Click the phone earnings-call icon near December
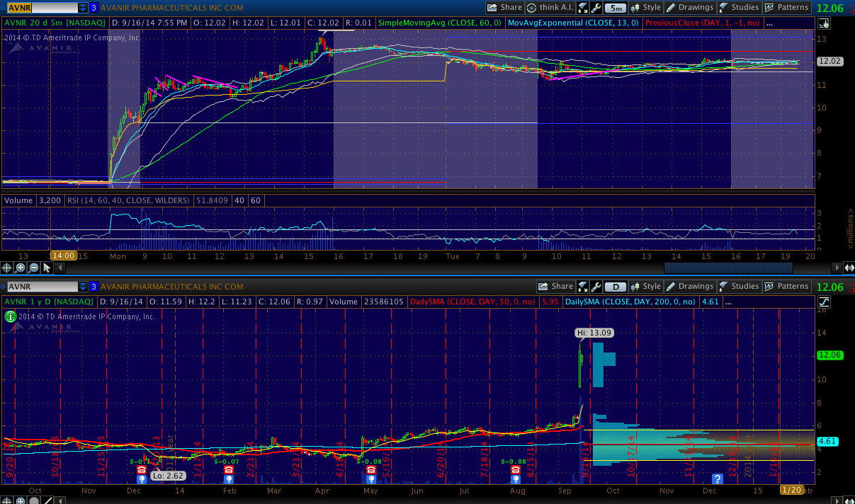The width and height of the screenshot is (855, 504). tap(141, 469)
